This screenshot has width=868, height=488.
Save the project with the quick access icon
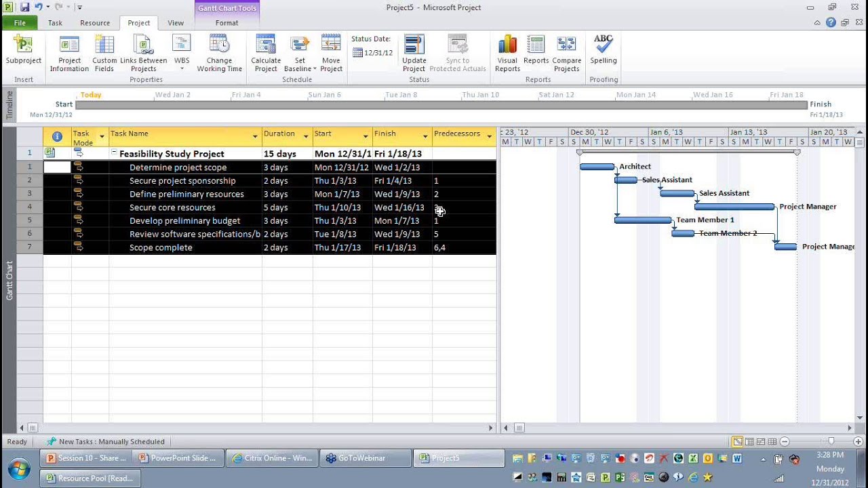tap(25, 7)
